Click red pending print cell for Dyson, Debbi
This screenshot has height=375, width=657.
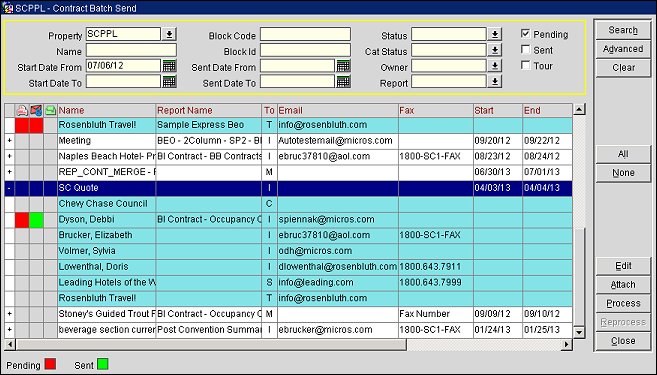[22, 220]
